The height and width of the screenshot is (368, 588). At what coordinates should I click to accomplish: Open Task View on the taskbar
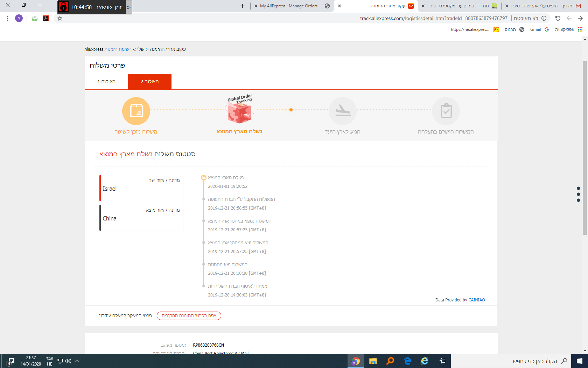point(442,361)
